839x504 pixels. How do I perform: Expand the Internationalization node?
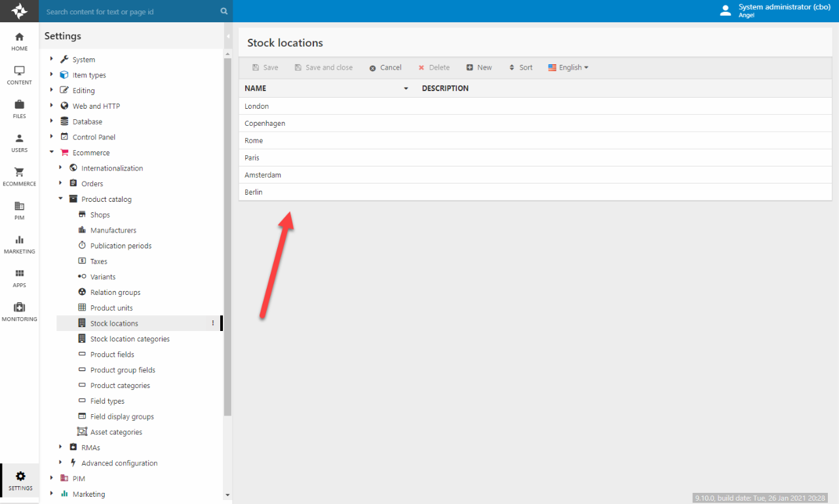60,168
